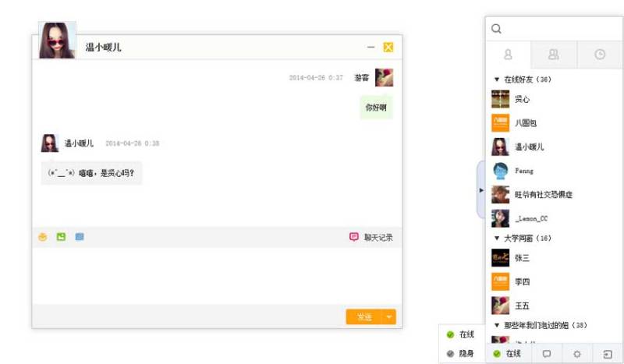Screen dimensions: 624x364
Task: Collapse the 大学同窗 group
Action: [523, 239]
